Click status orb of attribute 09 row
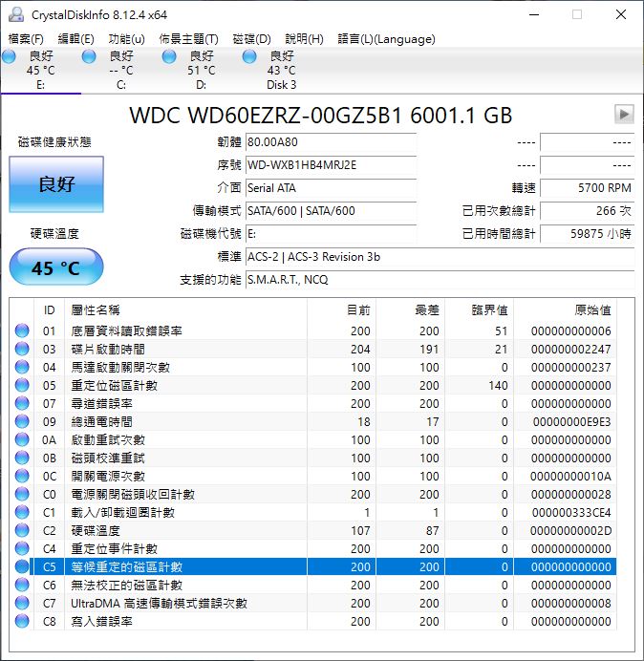This screenshot has height=661, width=644. [22, 421]
